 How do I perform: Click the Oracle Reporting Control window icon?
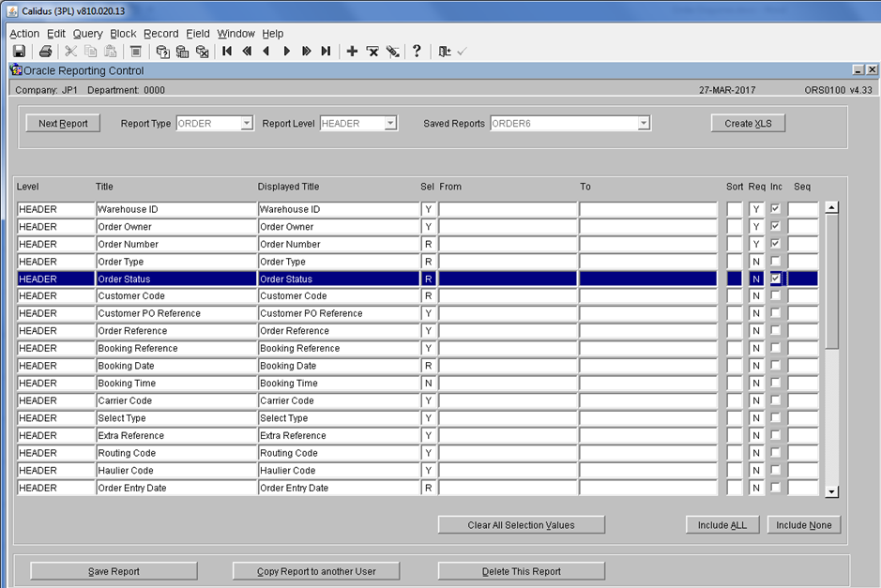coord(16,70)
